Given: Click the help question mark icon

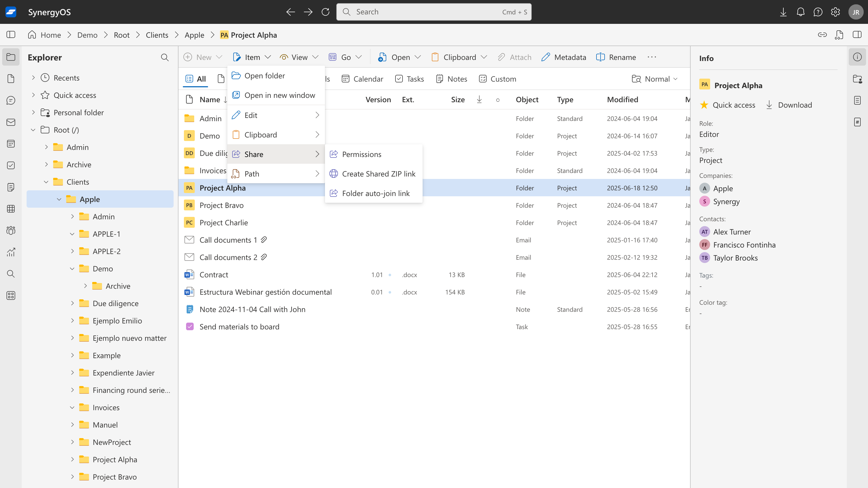Looking at the screenshot, I should point(818,12).
